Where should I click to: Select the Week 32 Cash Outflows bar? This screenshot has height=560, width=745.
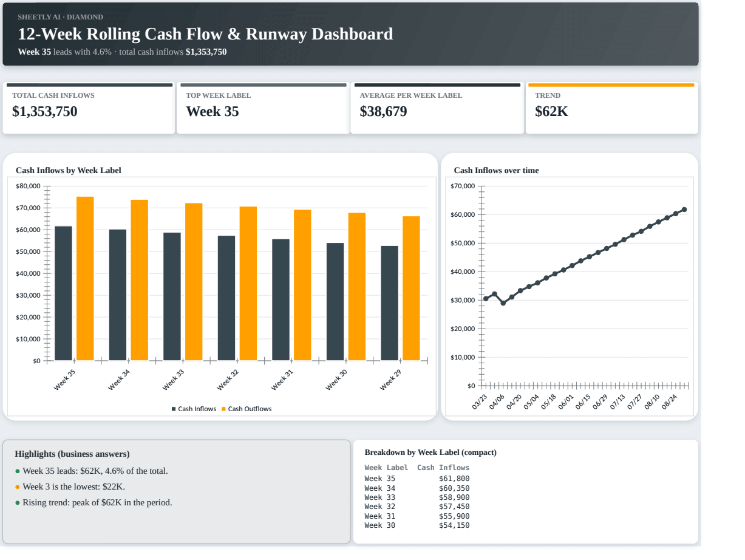pos(248,284)
